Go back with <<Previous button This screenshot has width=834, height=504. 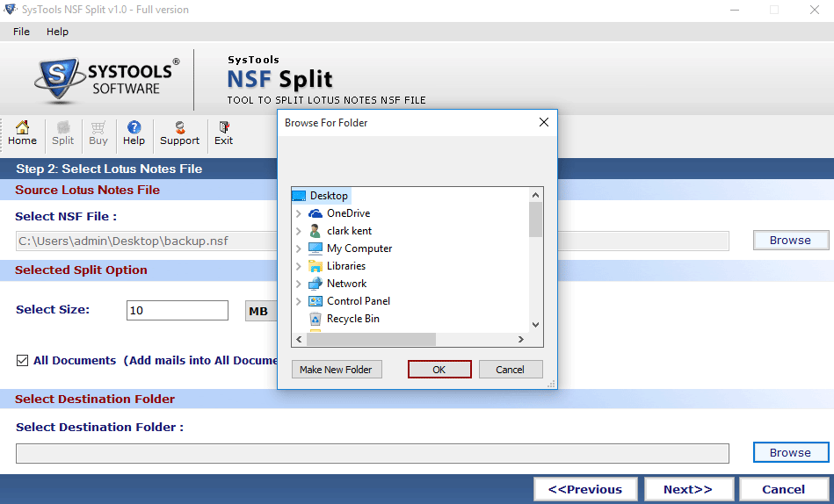(585, 489)
